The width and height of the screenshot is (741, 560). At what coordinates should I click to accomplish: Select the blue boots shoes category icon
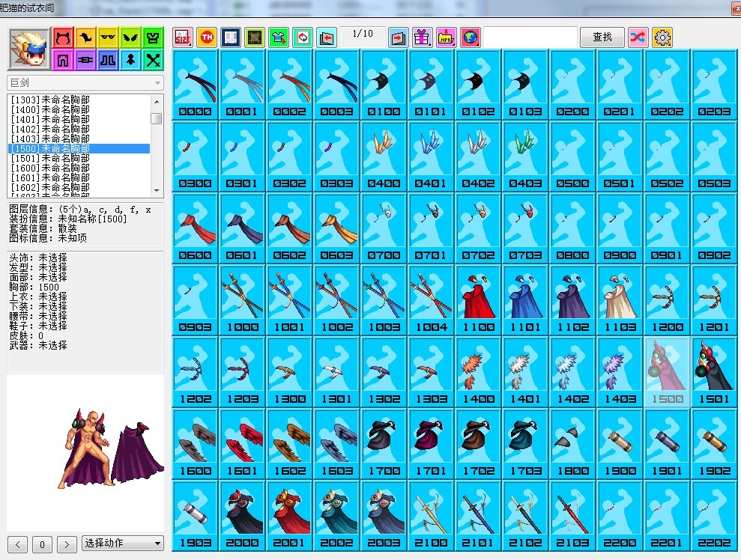108,60
